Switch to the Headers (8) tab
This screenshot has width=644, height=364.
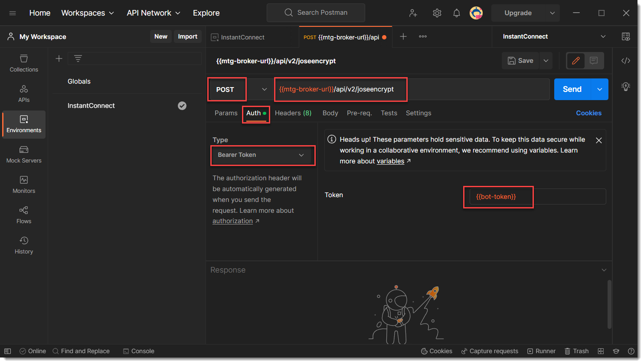[x=293, y=113]
